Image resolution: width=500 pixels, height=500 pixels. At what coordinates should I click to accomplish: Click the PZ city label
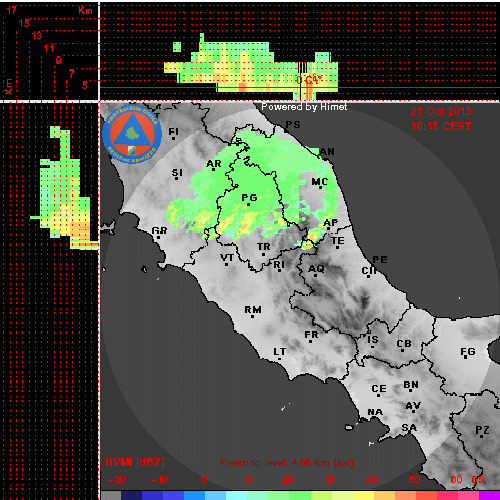(482, 430)
